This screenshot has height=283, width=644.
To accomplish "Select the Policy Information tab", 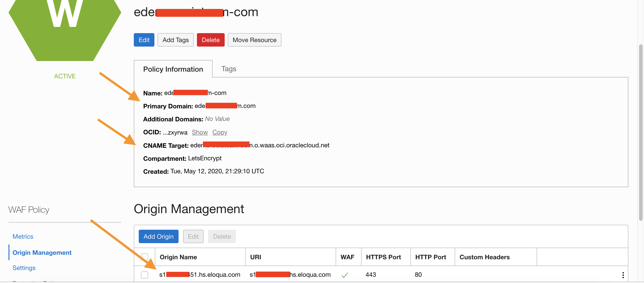I will click(173, 69).
